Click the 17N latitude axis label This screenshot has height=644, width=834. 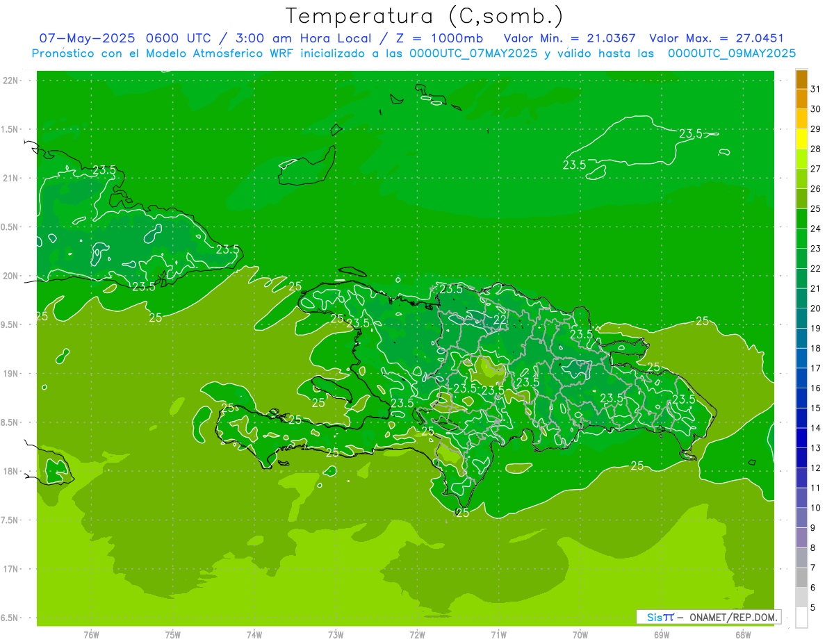tap(11, 569)
